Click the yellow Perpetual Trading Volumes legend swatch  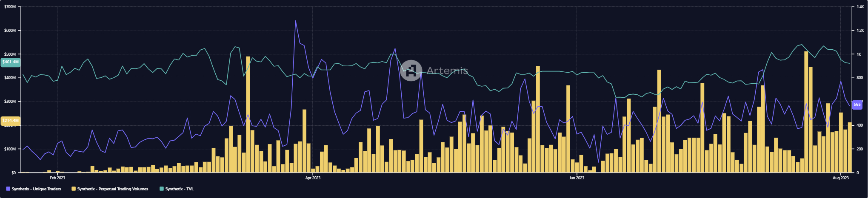pyautogui.click(x=74, y=189)
